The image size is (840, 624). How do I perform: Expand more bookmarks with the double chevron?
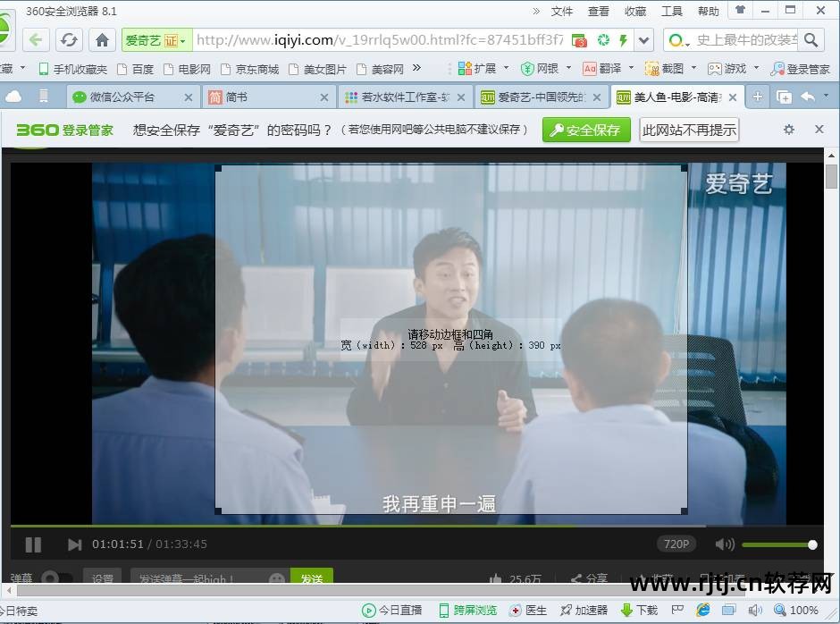(416, 68)
